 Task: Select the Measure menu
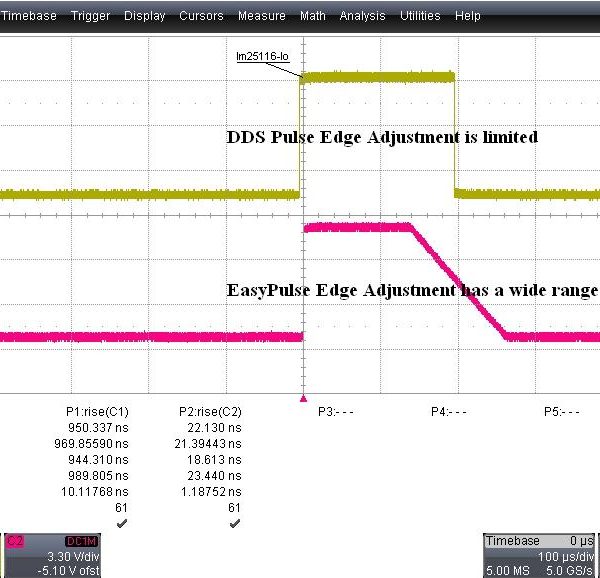(x=261, y=16)
